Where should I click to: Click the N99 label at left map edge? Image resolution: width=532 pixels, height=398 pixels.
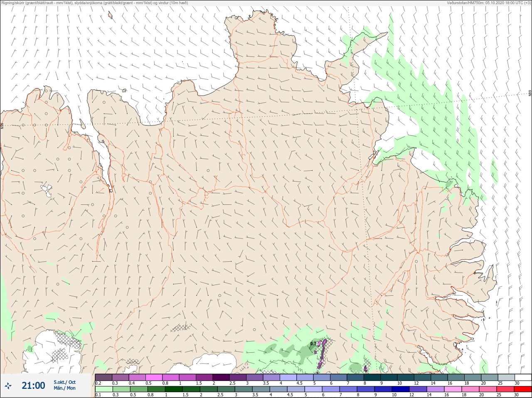tap(2, 125)
